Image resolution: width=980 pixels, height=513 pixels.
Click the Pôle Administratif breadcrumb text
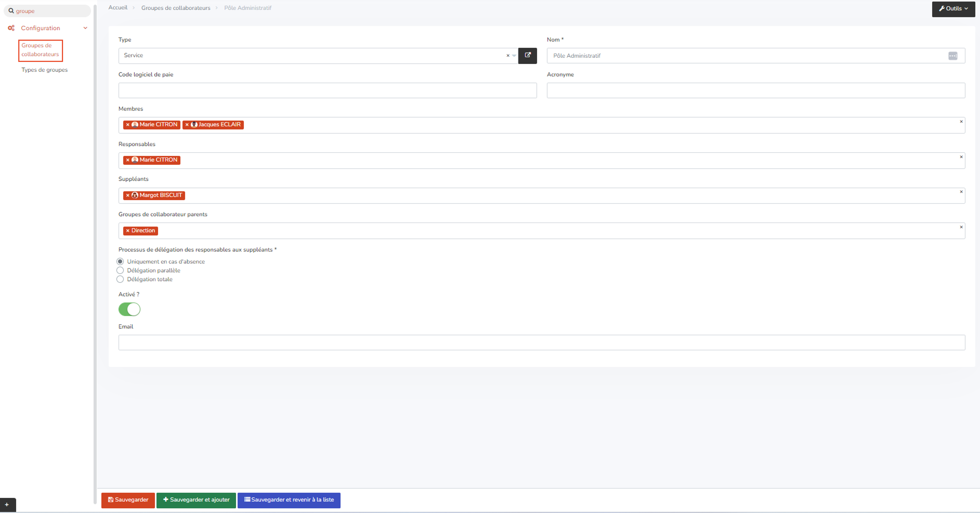tap(248, 8)
